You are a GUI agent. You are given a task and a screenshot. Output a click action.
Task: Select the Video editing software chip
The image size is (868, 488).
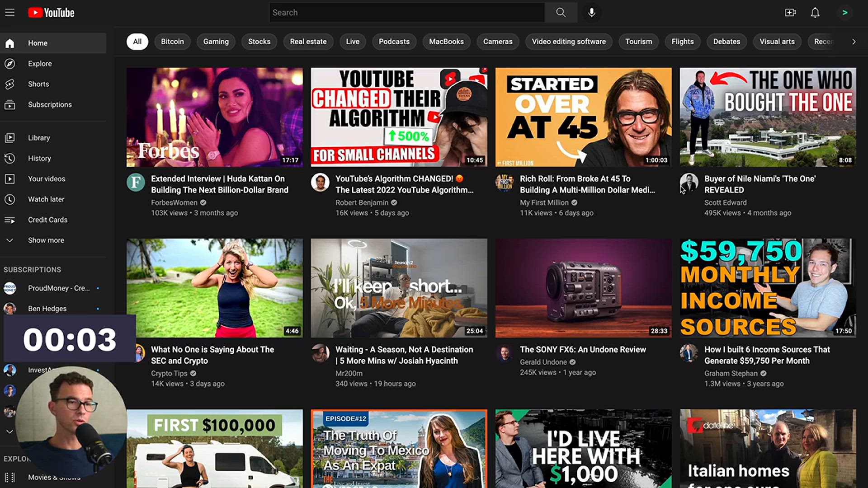(569, 42)
